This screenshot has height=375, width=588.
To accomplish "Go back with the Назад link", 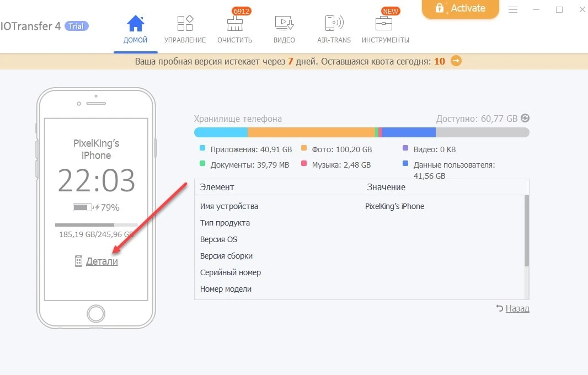I will (x=517, y=308).
